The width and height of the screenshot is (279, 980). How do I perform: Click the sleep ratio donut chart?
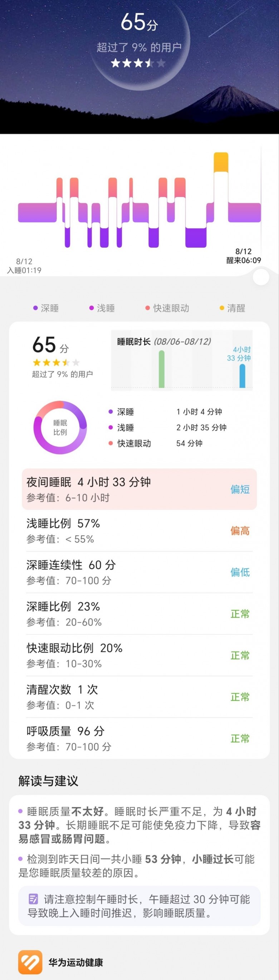60,427
